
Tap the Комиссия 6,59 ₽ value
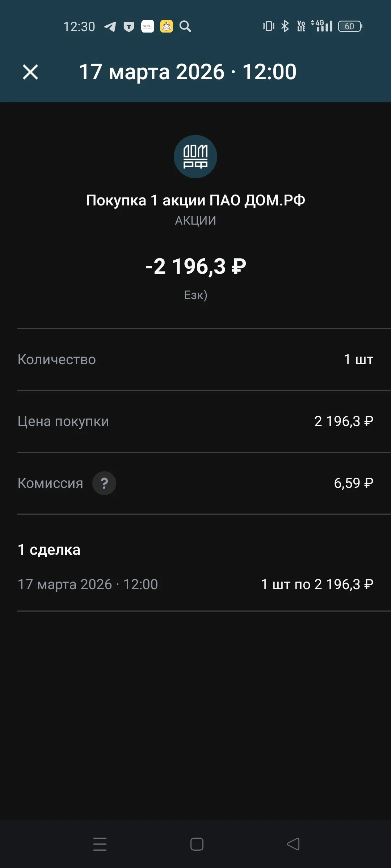point(353,483)
